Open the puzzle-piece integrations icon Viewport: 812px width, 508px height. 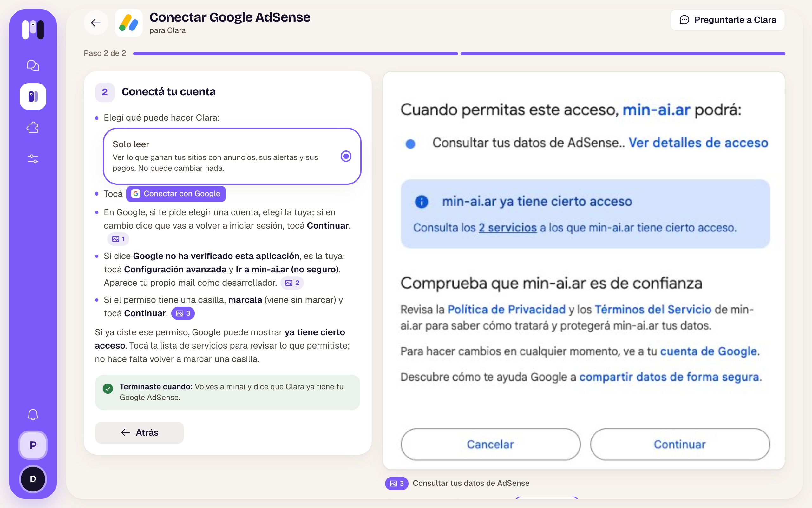pyautogui.click(x=33, y=128)
